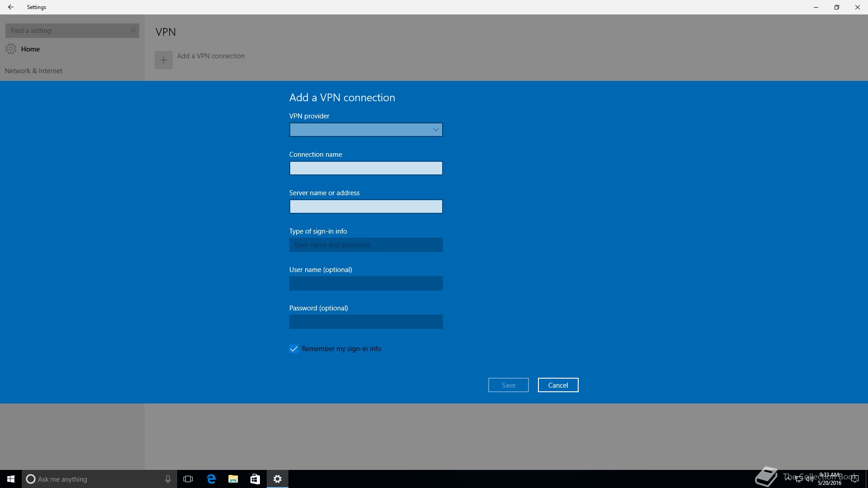
Task: Open File Explorer from the taskbar
Action: tap(233, 479)
